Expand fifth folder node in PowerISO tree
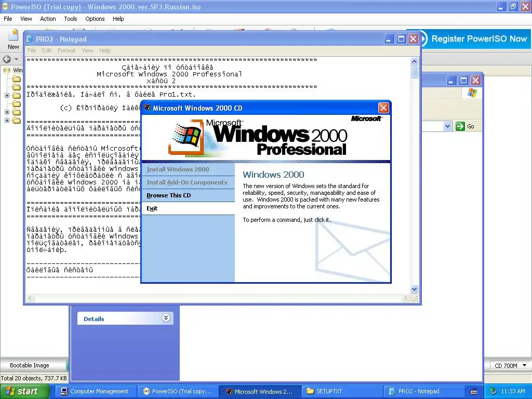 point(7,112)
